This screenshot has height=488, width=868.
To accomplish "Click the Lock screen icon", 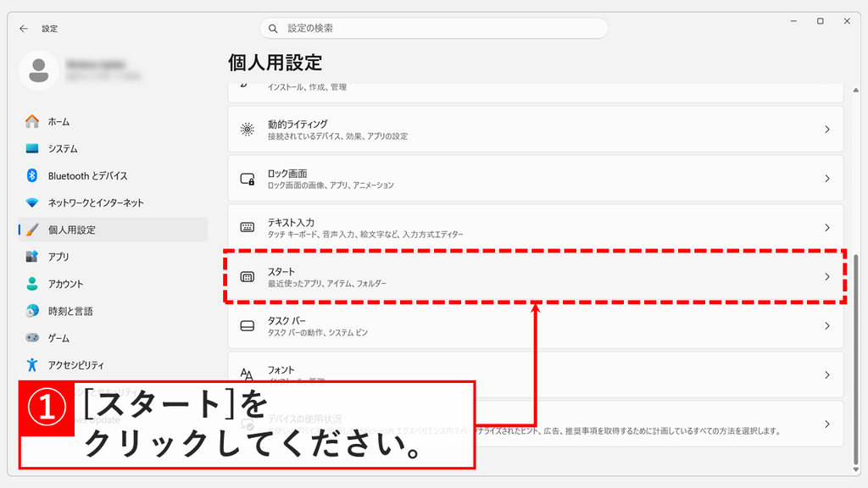I will tap(248, 179).
